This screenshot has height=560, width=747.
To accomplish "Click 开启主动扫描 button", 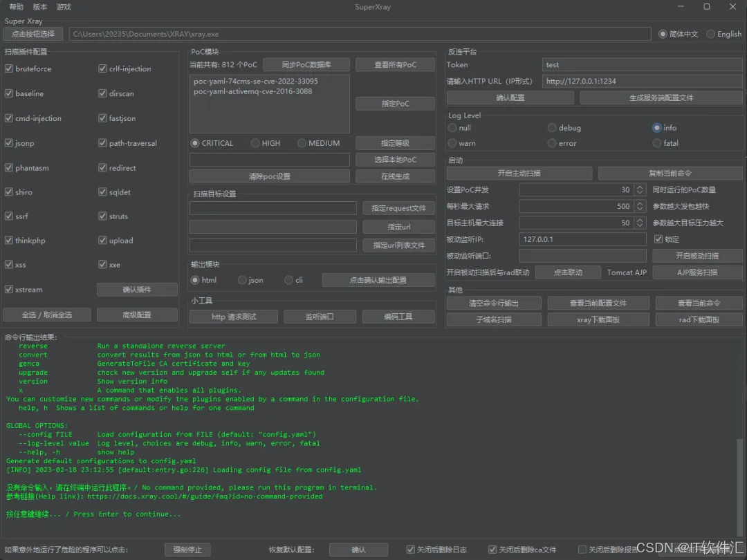I will pyautogui.click(x=519, y=174).
